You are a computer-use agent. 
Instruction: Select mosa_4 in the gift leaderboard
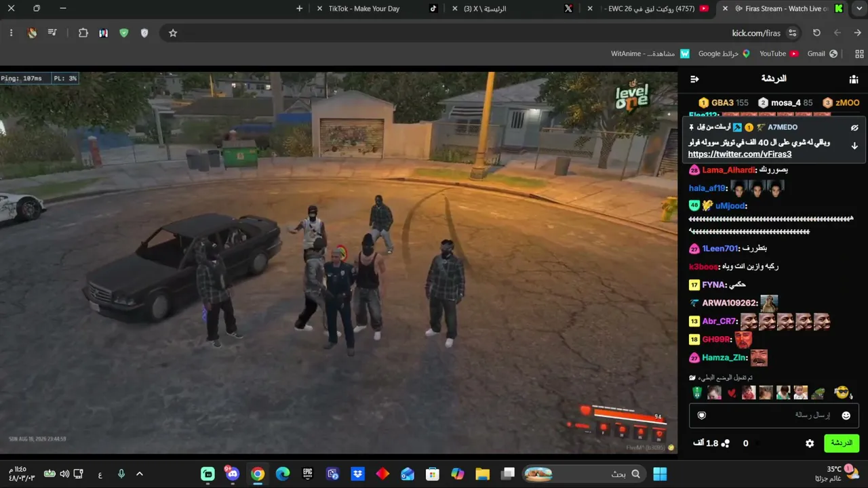[x=785, y=103]
